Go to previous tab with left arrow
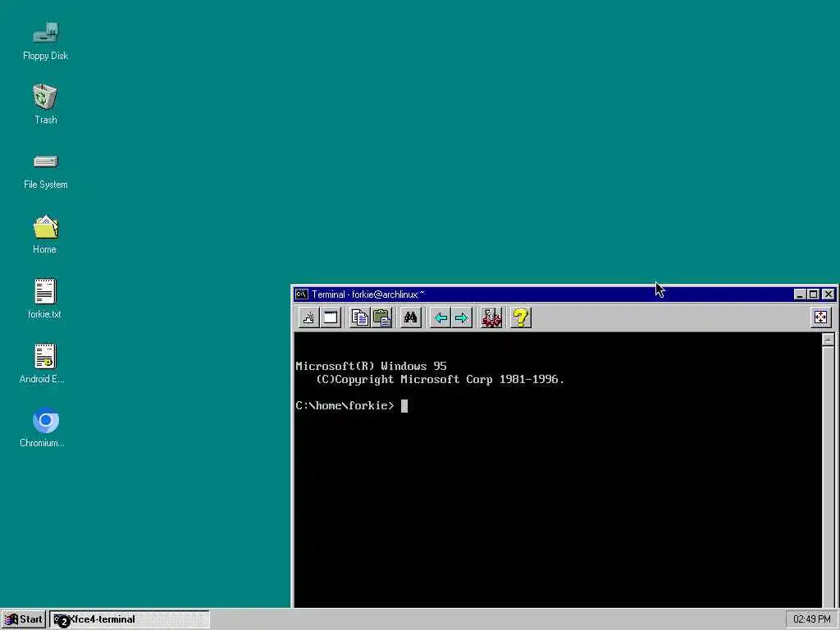840x630 pixels. [441, 317]
